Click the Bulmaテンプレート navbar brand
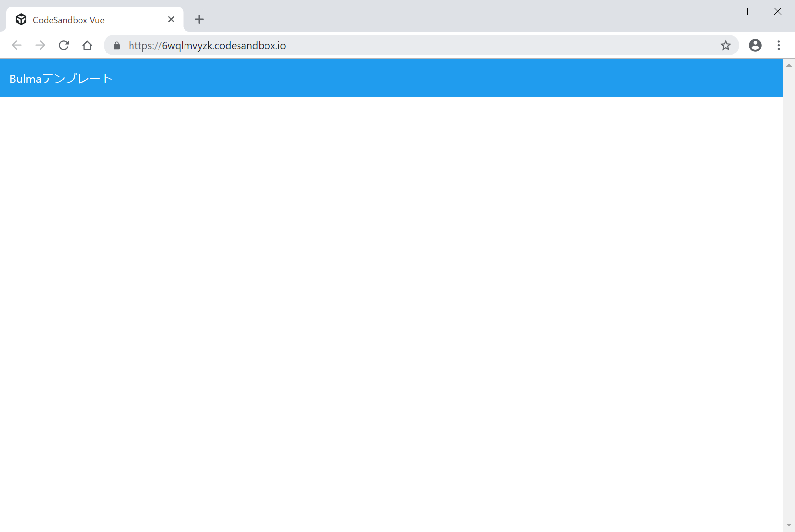The width and height of the screenshot is (795, 532). [x=61, y=79]
